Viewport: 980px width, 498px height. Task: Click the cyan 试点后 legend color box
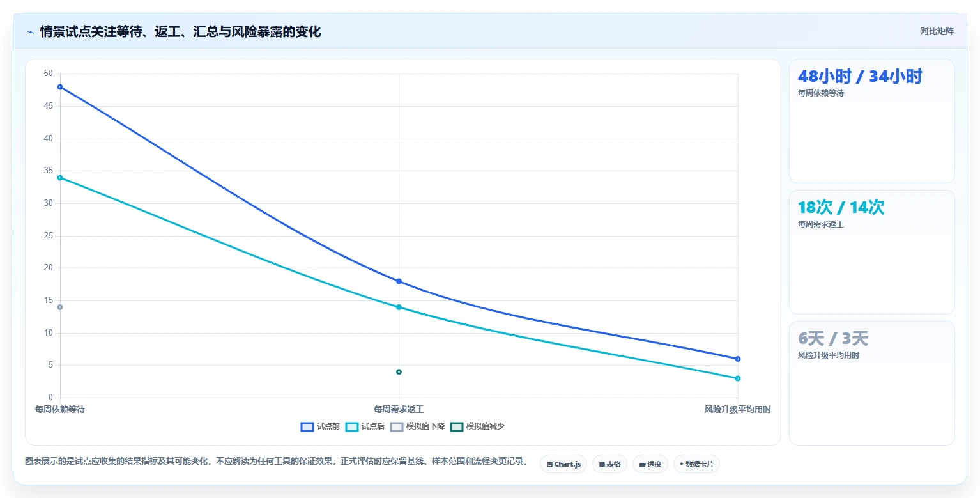(352, 426)
